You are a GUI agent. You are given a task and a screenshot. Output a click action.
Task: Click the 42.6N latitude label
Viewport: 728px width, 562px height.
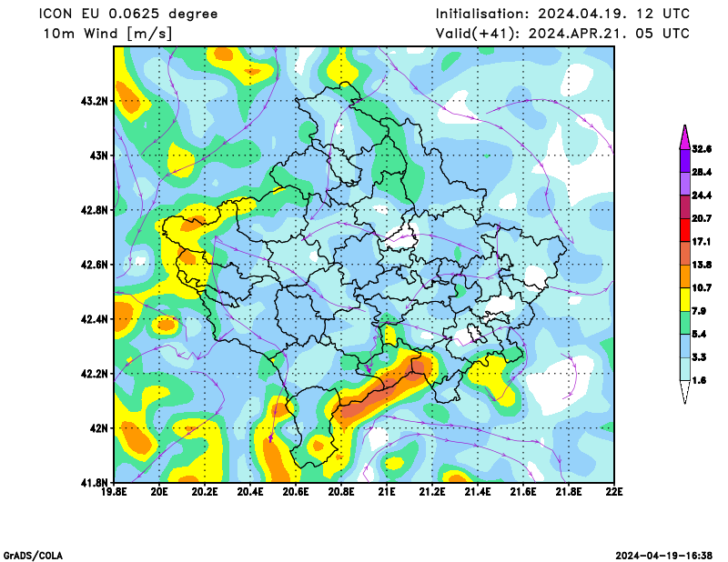coord(95,265)
